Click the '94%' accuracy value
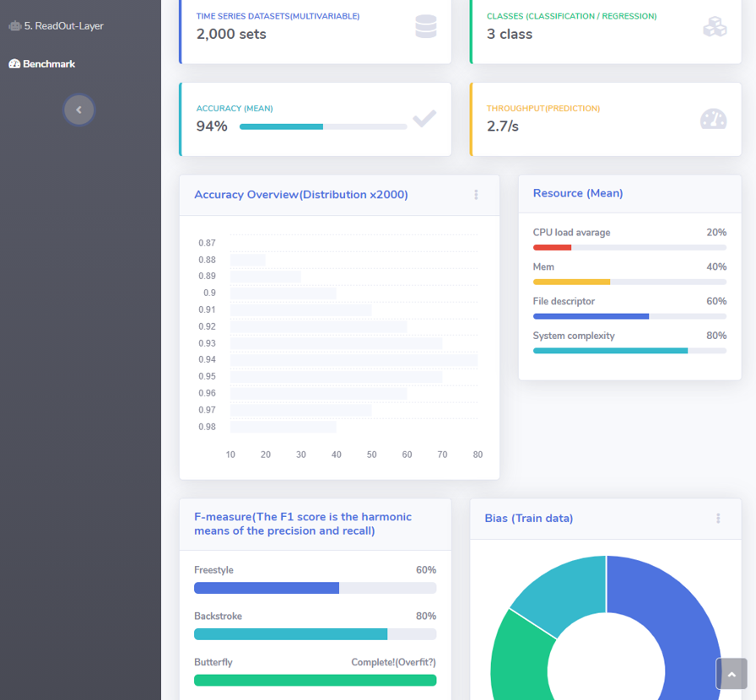 212,127
